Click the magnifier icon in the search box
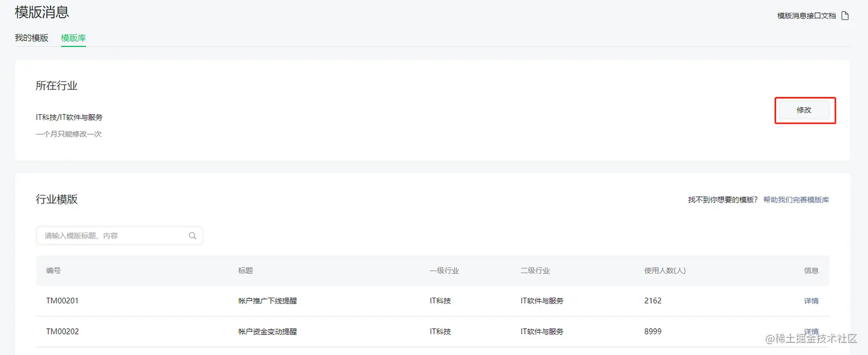This screenshot has height=355, width=868. point(192,235)
